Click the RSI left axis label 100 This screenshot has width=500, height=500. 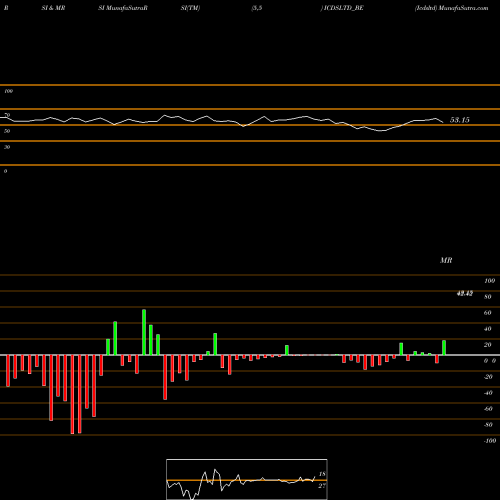[x=8, y=91]
